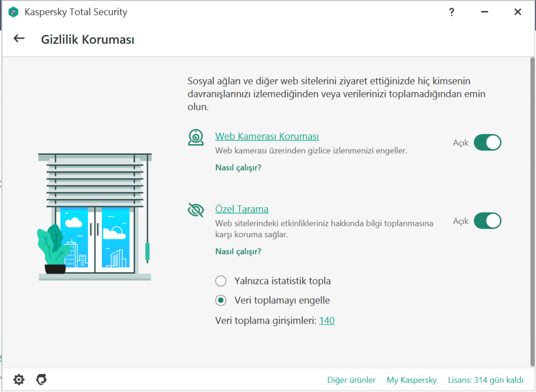Go back using the arrow icon
Viewport: 536px width, 392px height.
coord(19,39)
